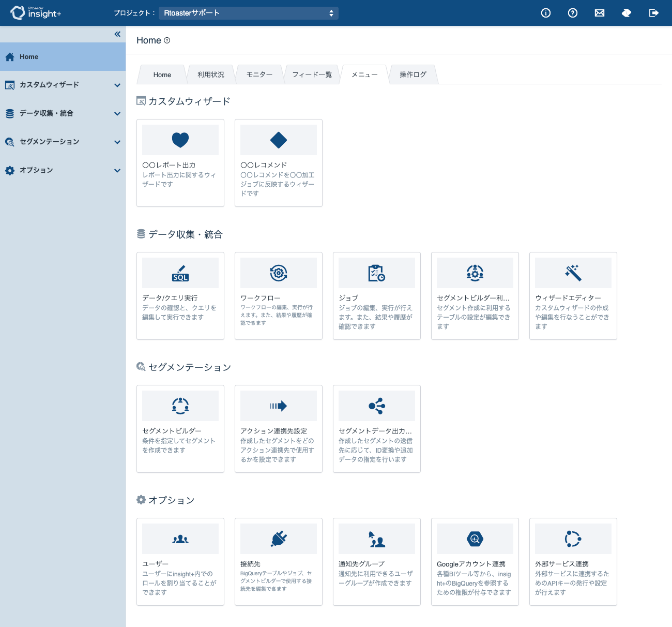Collapse the sidebar with double chevron
672x627 pixels.
(117, 34)
